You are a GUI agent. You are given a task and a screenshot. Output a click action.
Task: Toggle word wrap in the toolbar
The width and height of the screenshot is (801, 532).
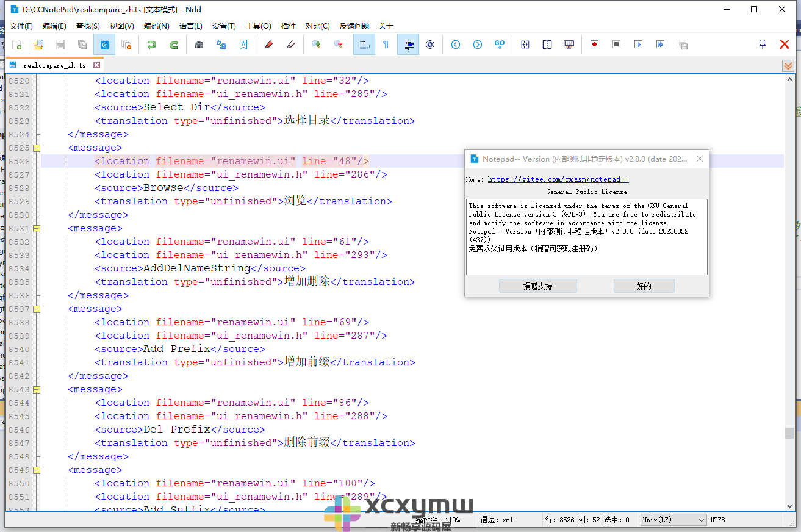(364, 44)
